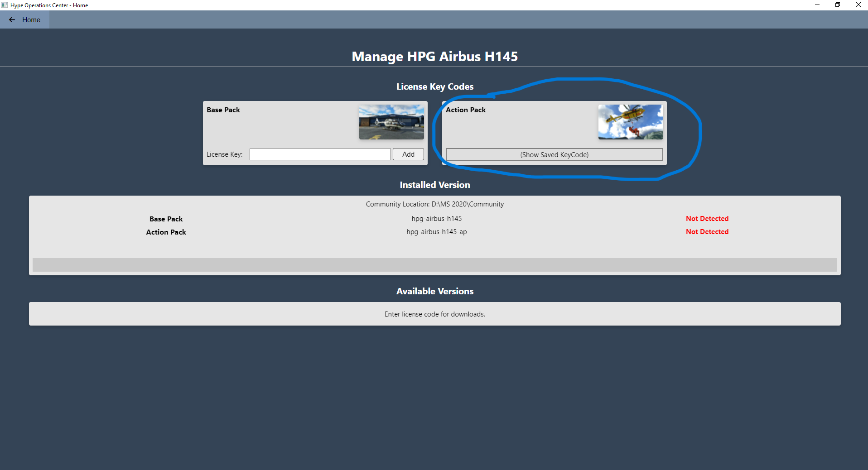
Task: Click the Show Saved KeyCode button
Action: tap(554, 155)
